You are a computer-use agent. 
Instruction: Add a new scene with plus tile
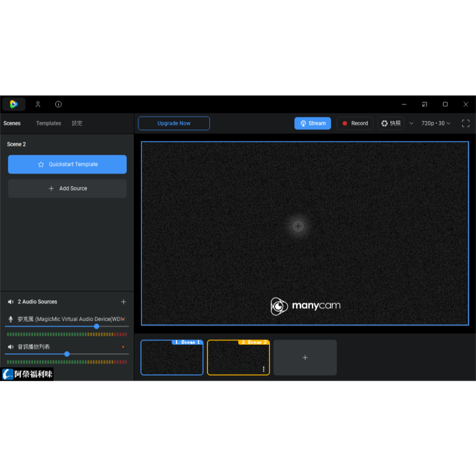[305, 357]
